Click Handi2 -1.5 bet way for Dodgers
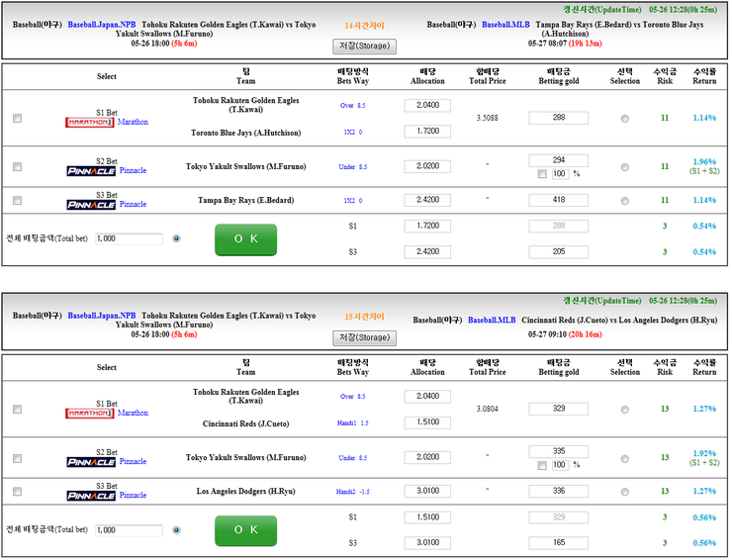This screenshot has height=560, width=732. click(x=353, y=492)
